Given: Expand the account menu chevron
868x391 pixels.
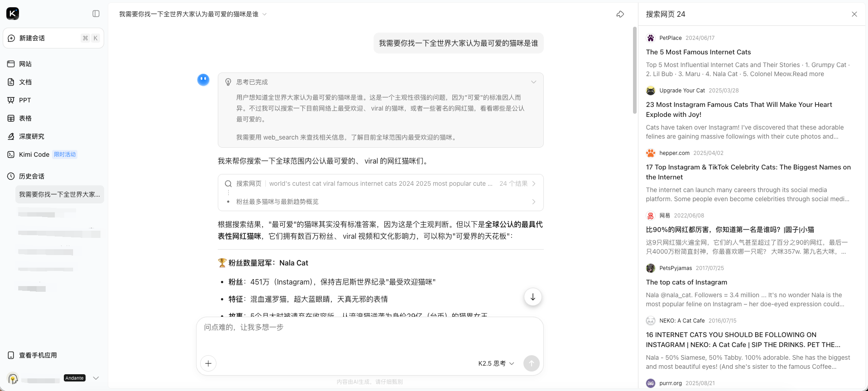Looking at the screenshot, I should click(x=96, y=378).
